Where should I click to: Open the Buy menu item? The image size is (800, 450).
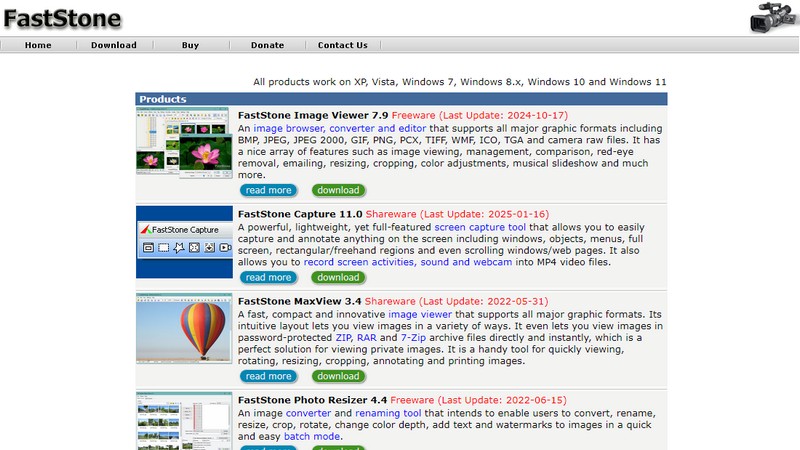pyautogui.click(x=190, y=45)
